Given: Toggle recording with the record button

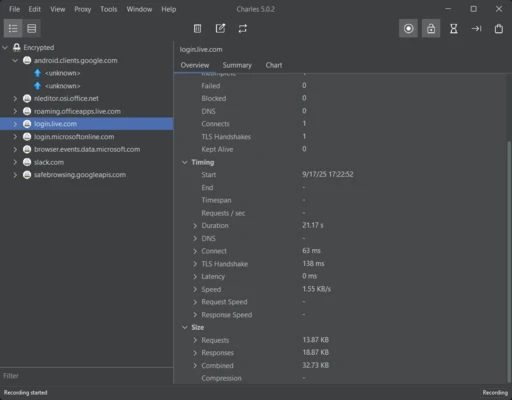Looking at the screenshot, I should (x=408, y=28).
